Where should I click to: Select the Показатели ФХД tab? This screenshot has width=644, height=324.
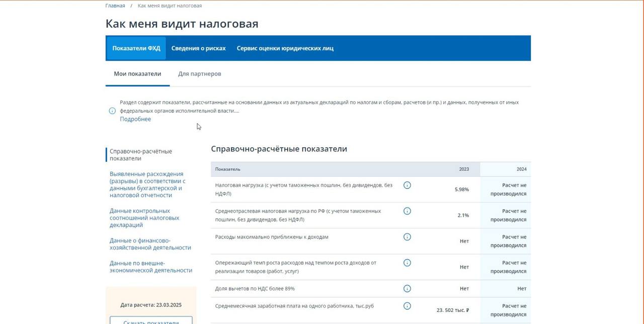point(136,48)
